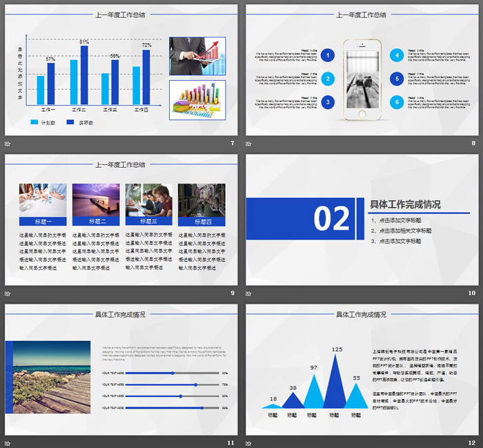Select the light blue circle numbered 4
The image size is (483, 448).
pyautogui.click(x=397, y=55)
